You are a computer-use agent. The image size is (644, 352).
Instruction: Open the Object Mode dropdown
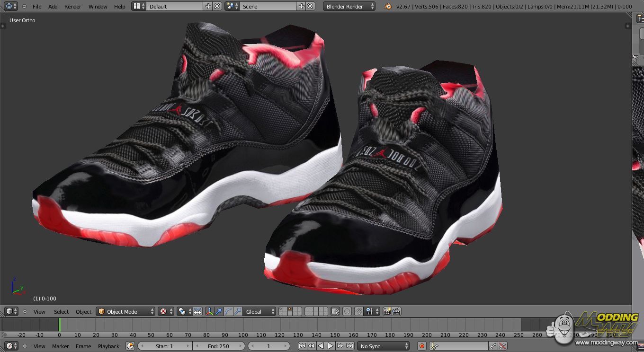pos(125,311)
